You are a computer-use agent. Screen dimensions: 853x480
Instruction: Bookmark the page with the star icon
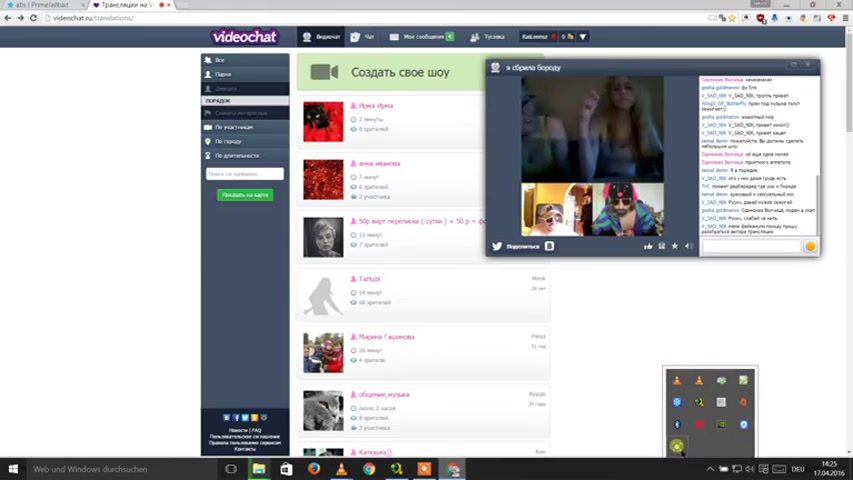click(x=732, y=18)
